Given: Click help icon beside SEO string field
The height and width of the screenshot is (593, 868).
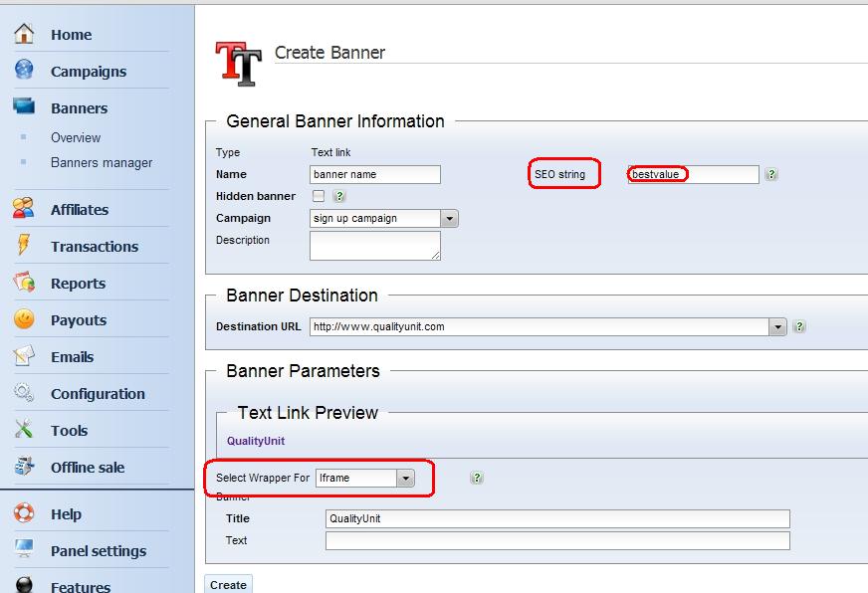Looking at the screenshot, I should [x=771, y=175].
